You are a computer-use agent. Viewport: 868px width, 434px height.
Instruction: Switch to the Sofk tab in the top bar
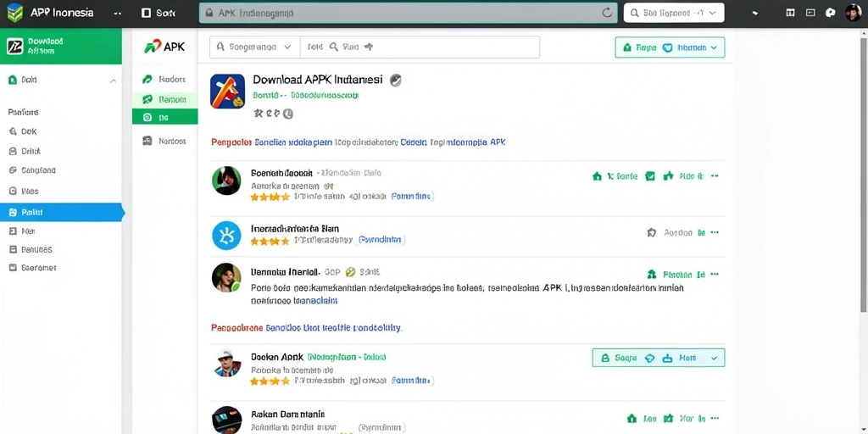click(x=159, y=13)
